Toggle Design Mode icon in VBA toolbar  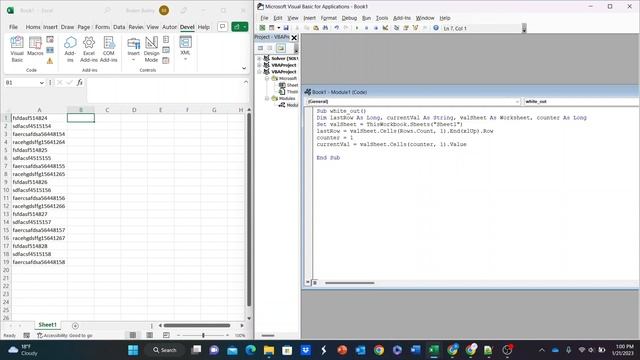(385, 28)
